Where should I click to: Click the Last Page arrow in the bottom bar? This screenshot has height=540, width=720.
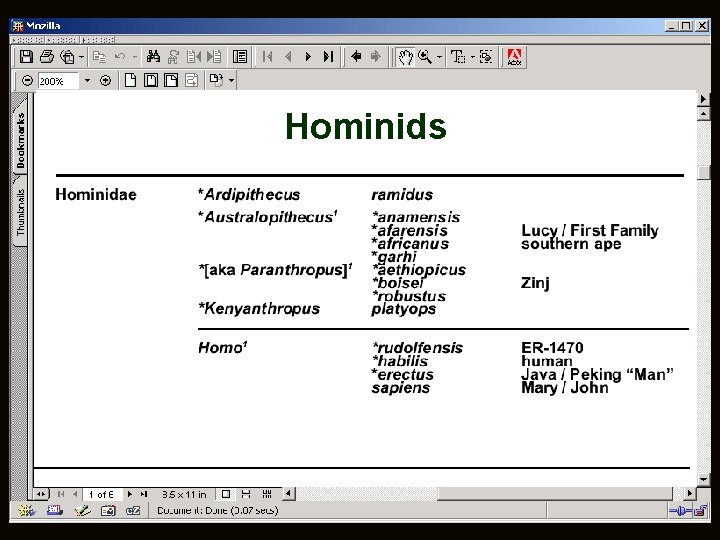point(144,494)
